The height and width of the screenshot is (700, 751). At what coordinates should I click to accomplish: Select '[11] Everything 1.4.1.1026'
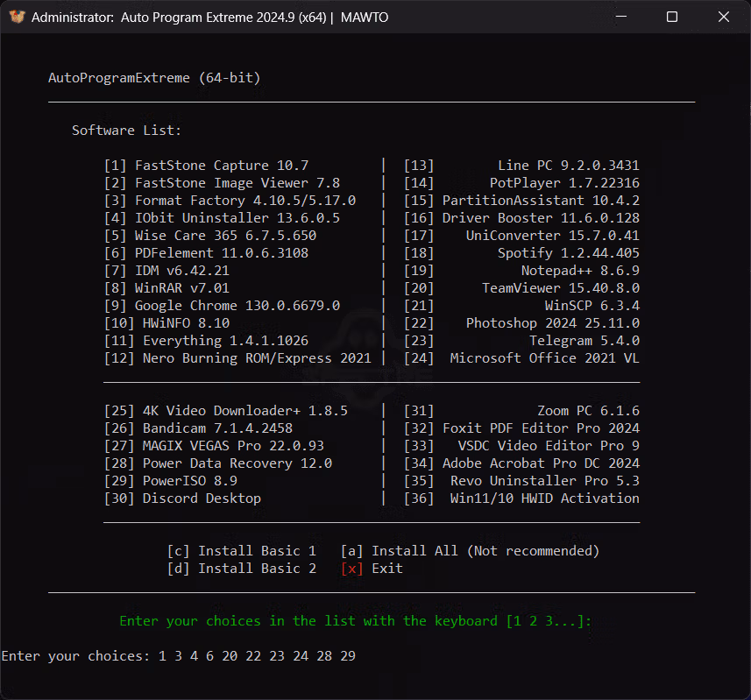207,341
